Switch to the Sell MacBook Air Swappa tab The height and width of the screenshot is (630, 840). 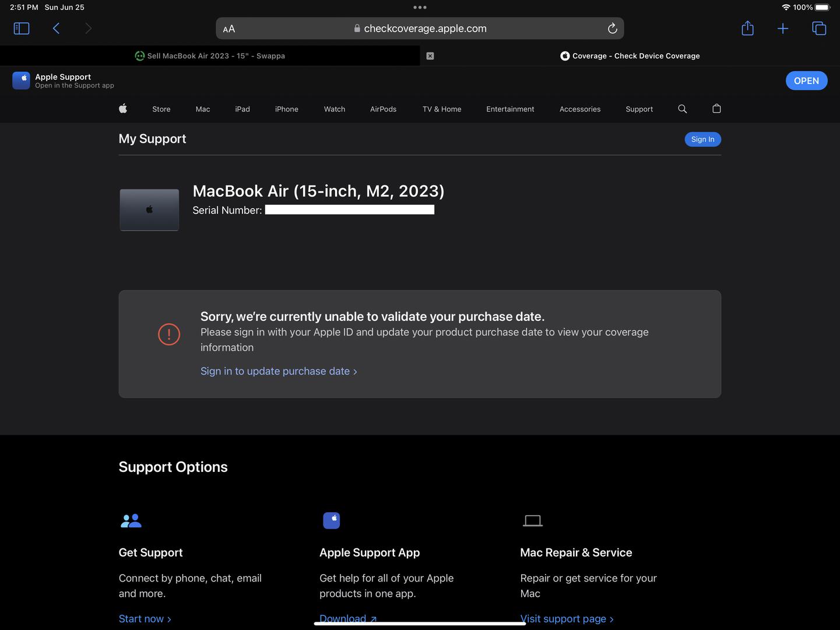tap(210, 56)
